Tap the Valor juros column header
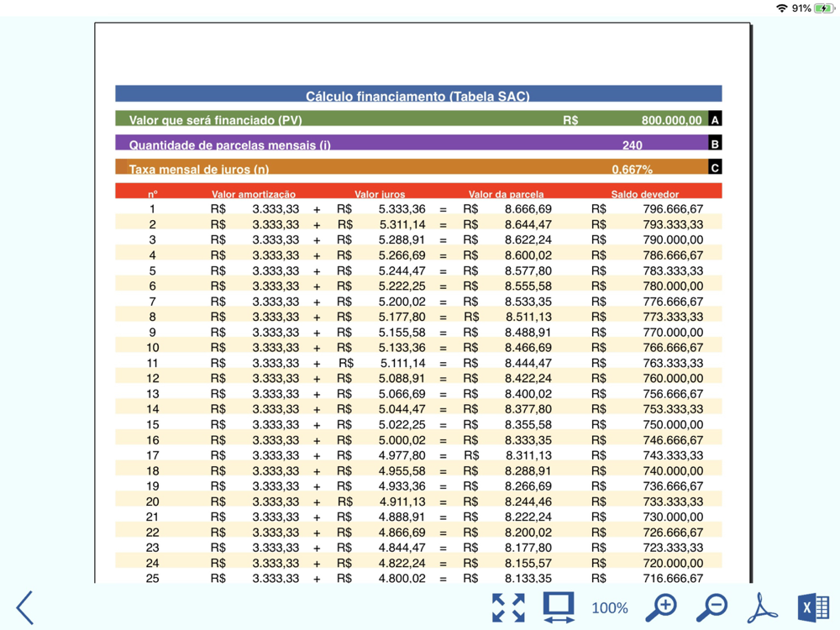This screenshot has width=840, height=630. [x=380, y=194]
